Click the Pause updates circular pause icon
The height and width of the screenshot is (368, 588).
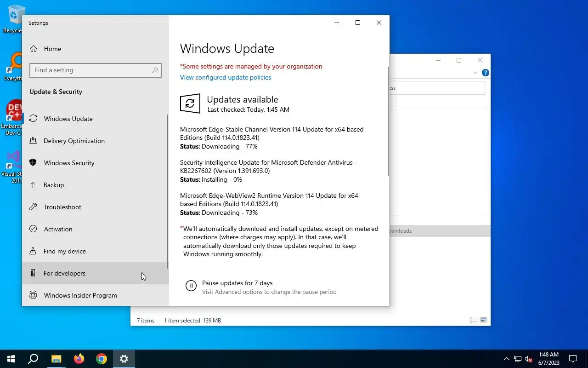point(191,286)
